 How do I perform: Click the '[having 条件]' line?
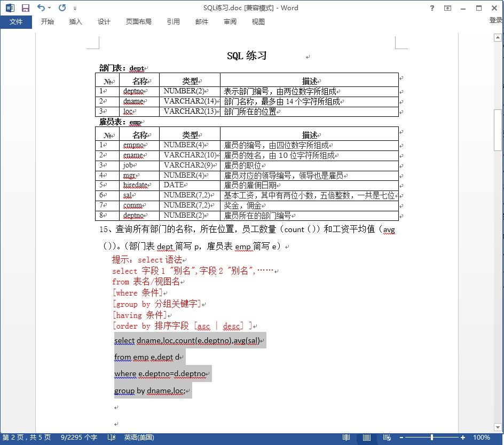140,315
